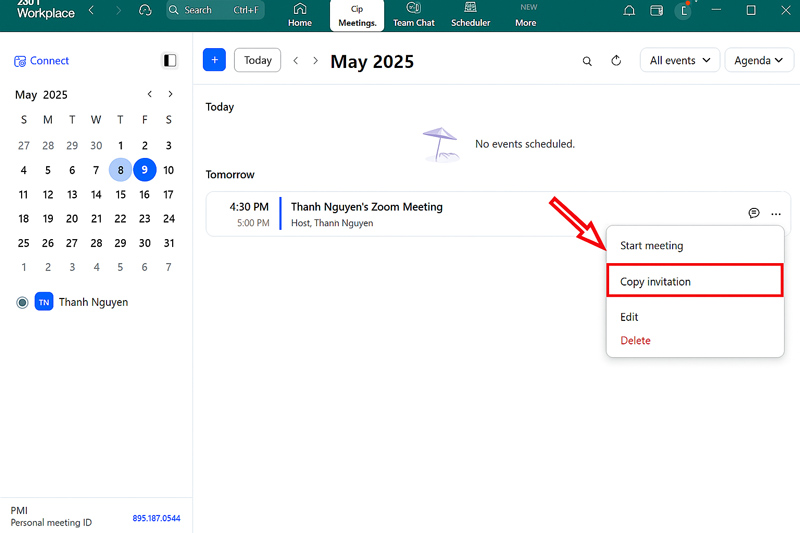The image size is (800, 533).
Task: Switch to the Team Chat tab
Action: [x=413, y=15]
